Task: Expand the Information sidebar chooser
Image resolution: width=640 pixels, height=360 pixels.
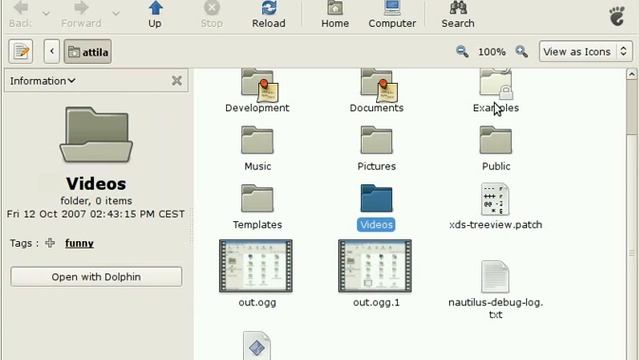Action: 42,81
